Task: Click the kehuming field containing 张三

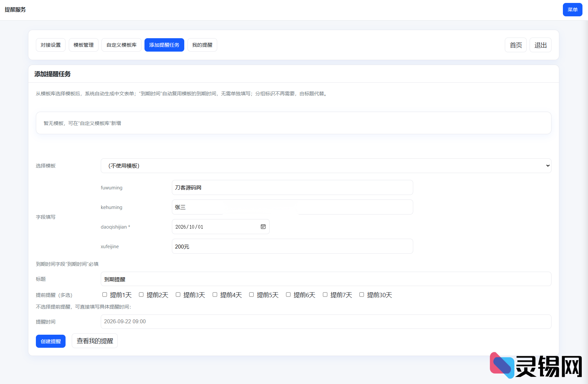Action: click(292, 207)
